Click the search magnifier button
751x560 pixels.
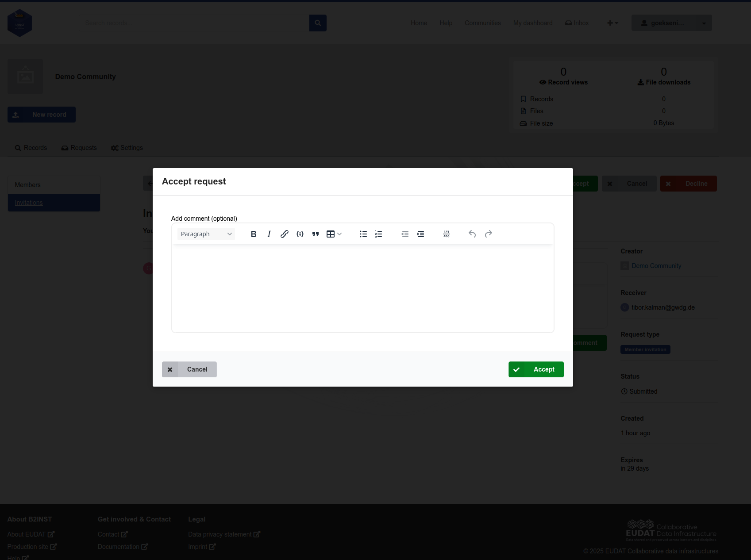[318, 23]
